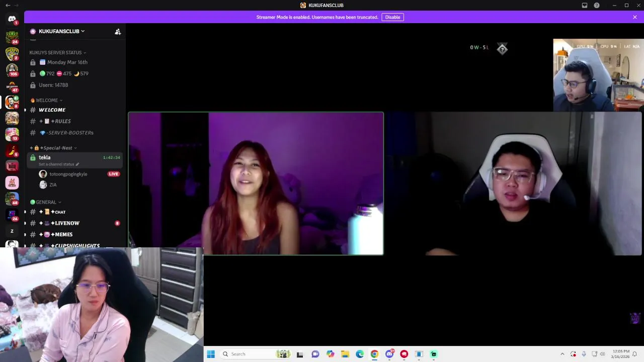Open the server icon with badge 68
Screen dimensions: 644x362
click(12, 199)
